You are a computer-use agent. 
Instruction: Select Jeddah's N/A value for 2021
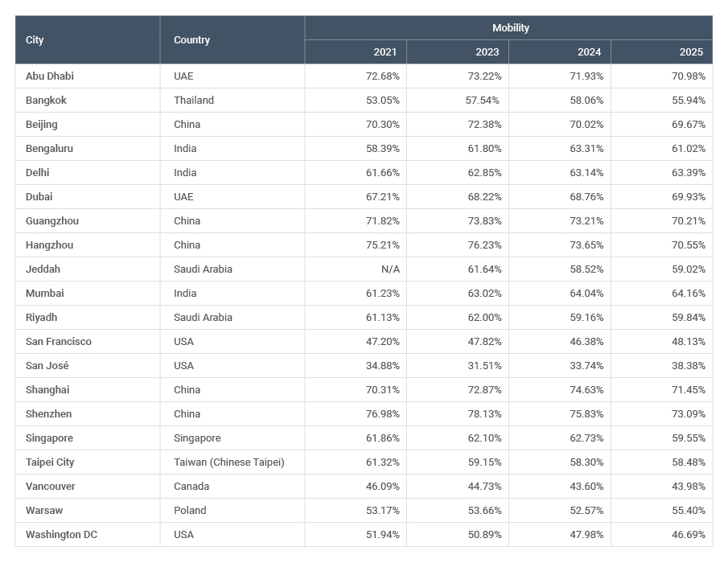390,269
